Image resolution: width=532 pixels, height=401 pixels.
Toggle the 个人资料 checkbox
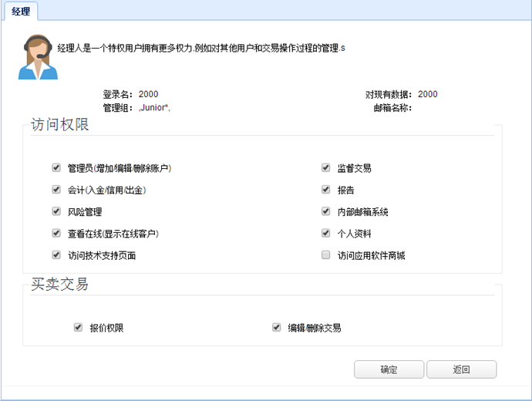click(325, 233)
